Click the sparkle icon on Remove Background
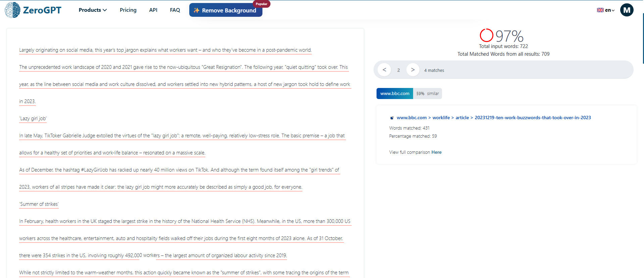Viewport: 644px width, 278px height. click(x=197, y=10)
